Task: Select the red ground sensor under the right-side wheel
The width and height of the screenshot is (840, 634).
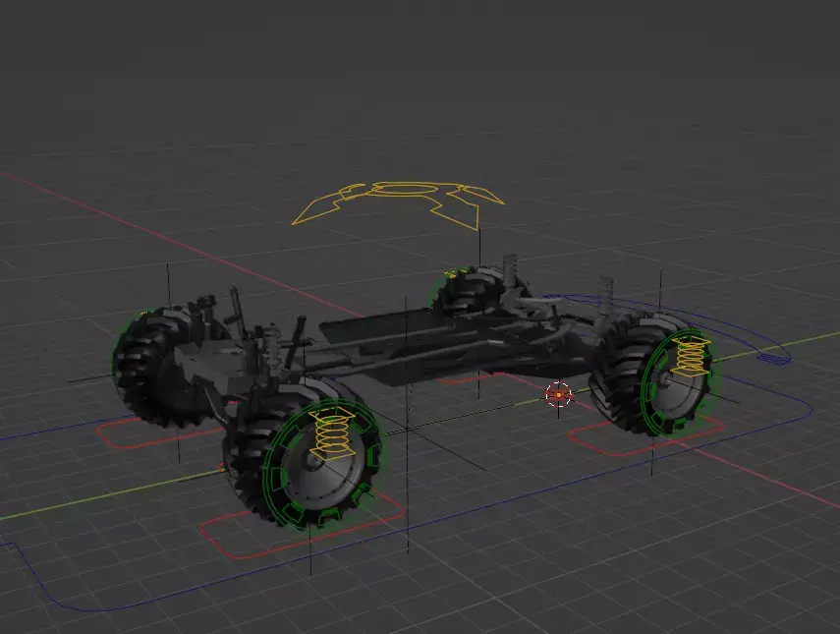Action: 646,436
